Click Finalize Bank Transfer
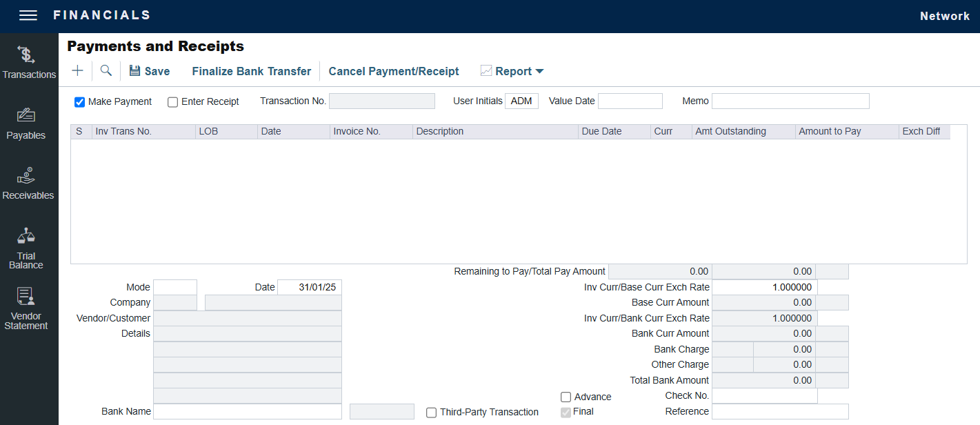Image resolution: width=980 pixels, height=425 pixels. 251,71
